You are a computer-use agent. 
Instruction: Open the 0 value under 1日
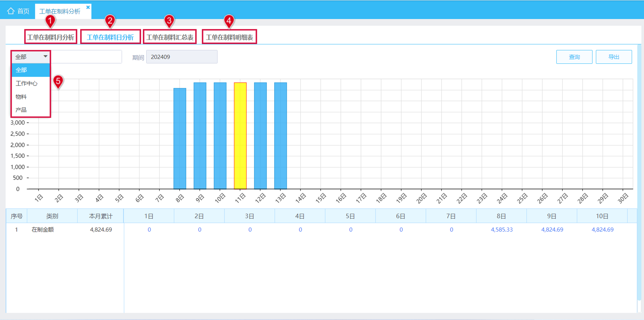(x=149, y=230)
